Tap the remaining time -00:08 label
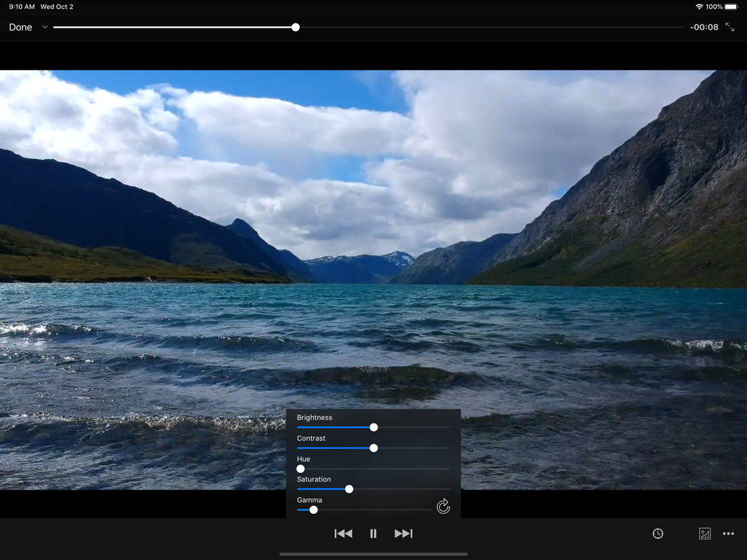 point(704,27)
